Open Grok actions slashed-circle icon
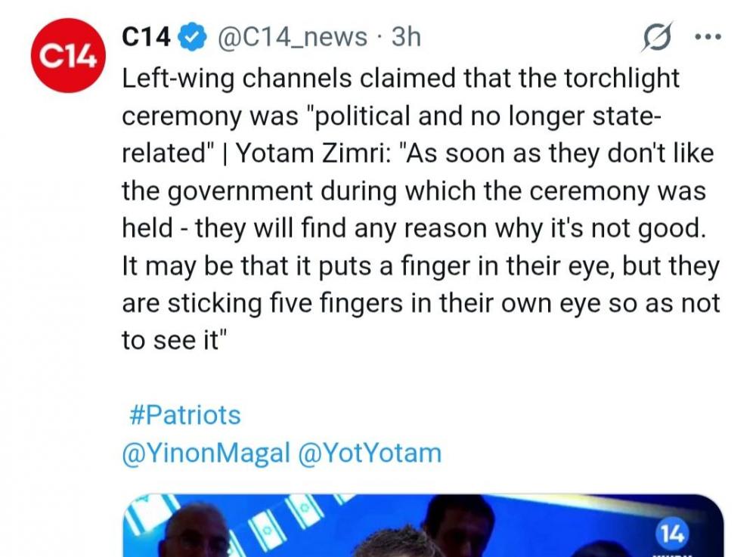Image resolution: width=756 pixels, height=557 pixels. tap(655, 37)
